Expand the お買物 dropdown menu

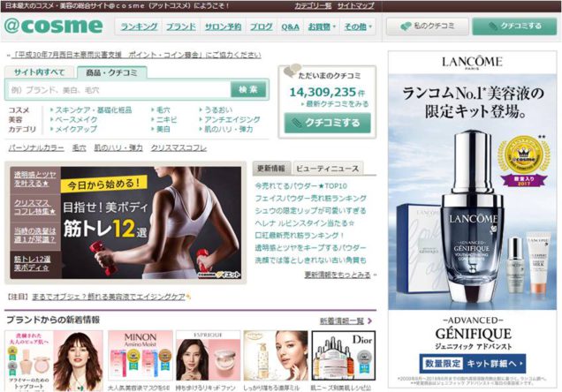pos(322,26)
